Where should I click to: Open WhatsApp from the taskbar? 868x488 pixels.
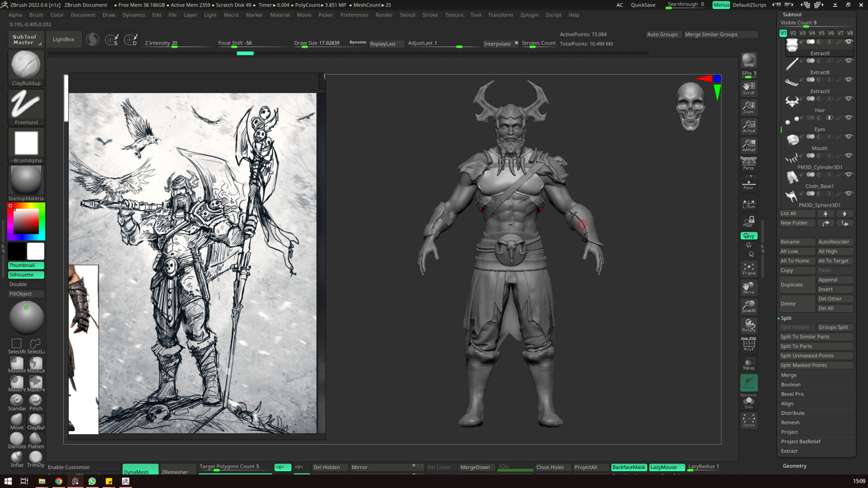click(92, 481)
